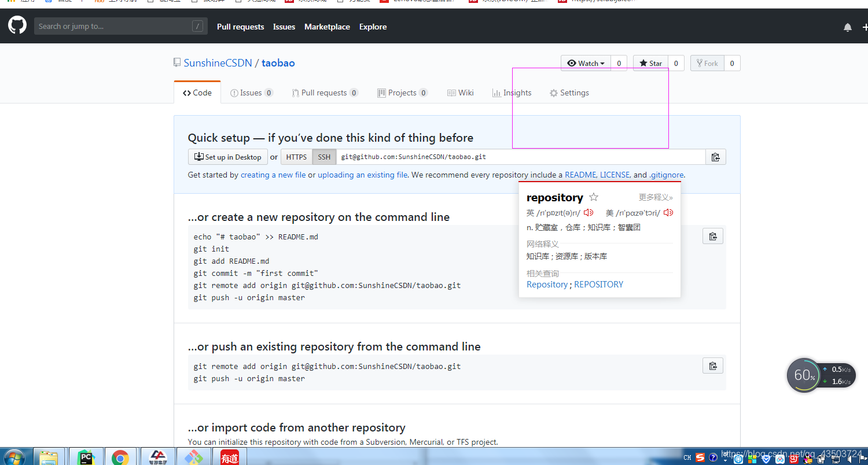Screen dimensions: 868x465
Task: Open the Wiki tab
Action: [461, 93]
